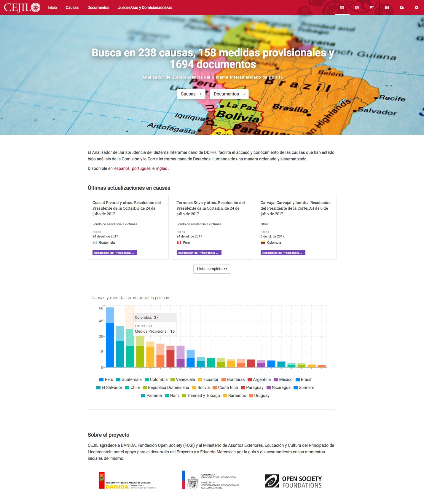Click the Colombia country label in third card
Viewport: 424px width, 504px height.
pyautogui.click(x=274, y=243)
